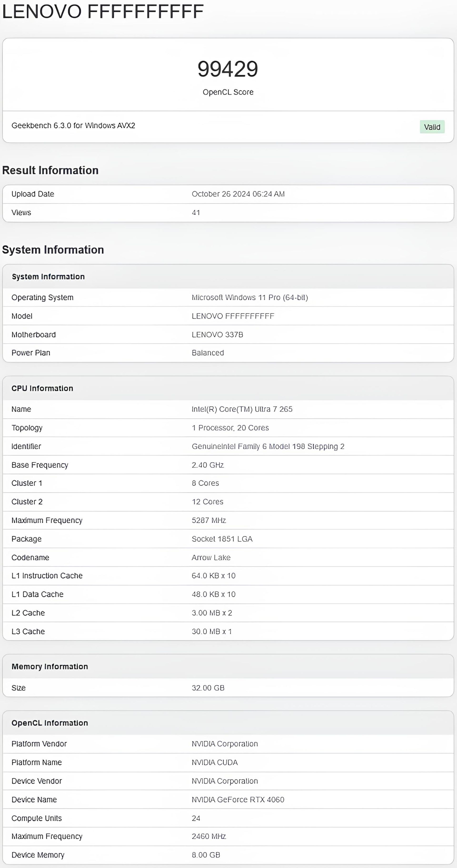Image resolution: width=457 pixels, height=868 pixels.
Task: Click the Views count 41
Action: coord(196,213)
